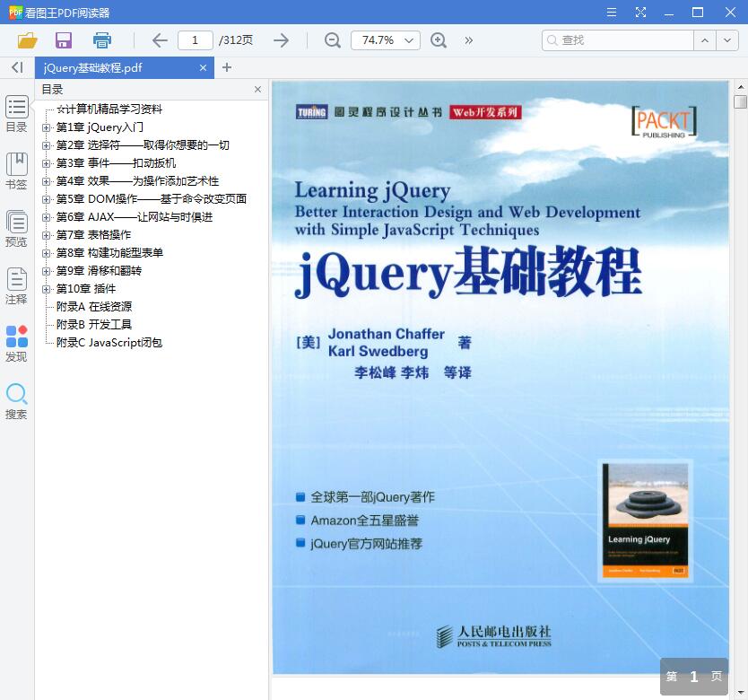The width and height of the screenshot is (748, 700).
Task: Add a new tab with plus button
Action: [x=227, y=68]
